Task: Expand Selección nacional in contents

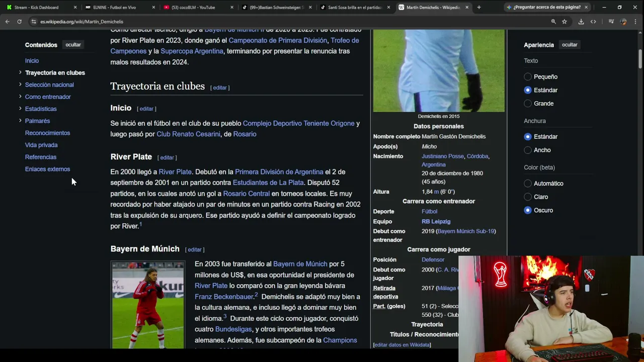Action: coord(20,84)
